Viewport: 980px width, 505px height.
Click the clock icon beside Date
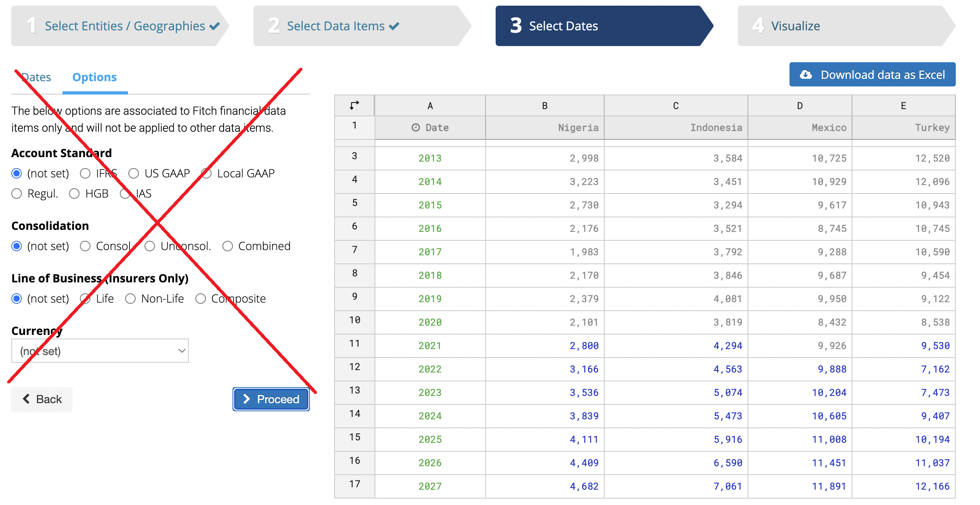(415, 128)
